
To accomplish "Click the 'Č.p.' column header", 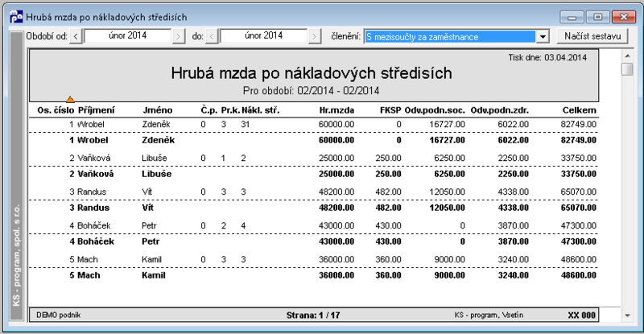I will pyautogui.click(x=209, y=110).
